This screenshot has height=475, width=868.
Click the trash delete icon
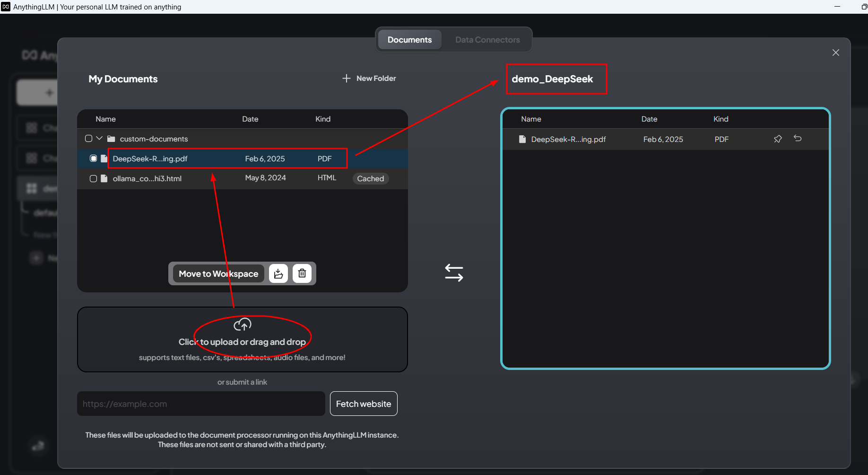point(302,273)
